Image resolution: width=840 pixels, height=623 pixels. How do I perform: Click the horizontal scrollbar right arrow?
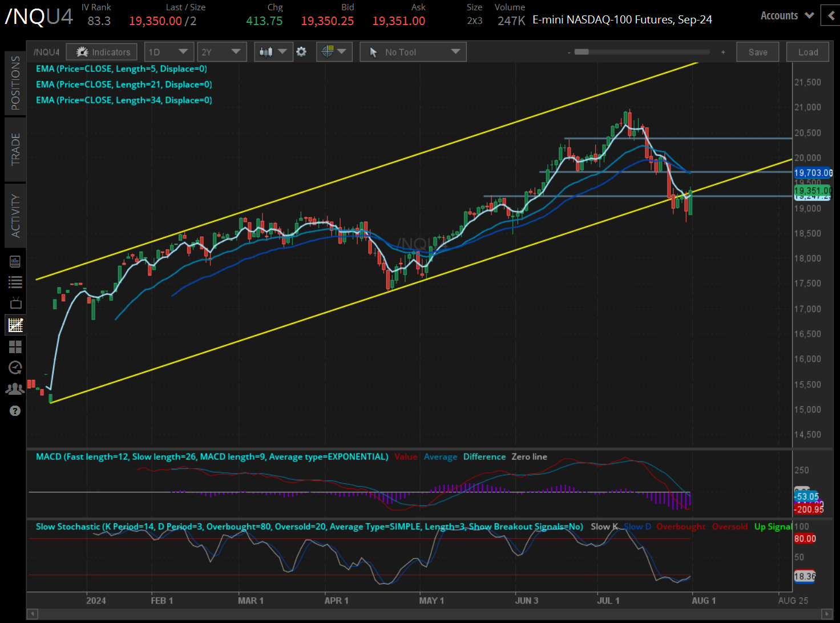[x=827, y=614]
